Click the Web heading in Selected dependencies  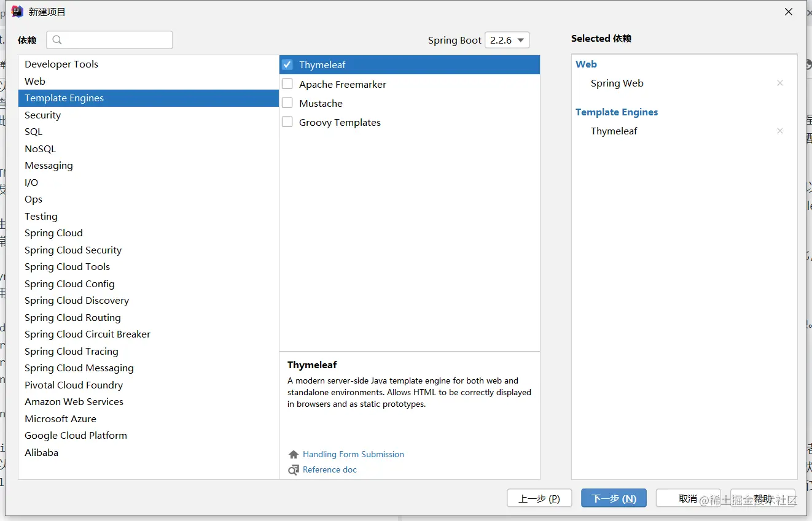(586, 64)
